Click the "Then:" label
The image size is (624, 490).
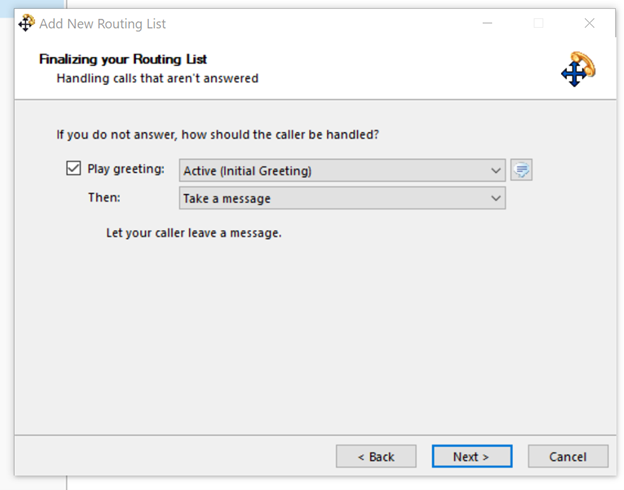(x=104, y=198)
